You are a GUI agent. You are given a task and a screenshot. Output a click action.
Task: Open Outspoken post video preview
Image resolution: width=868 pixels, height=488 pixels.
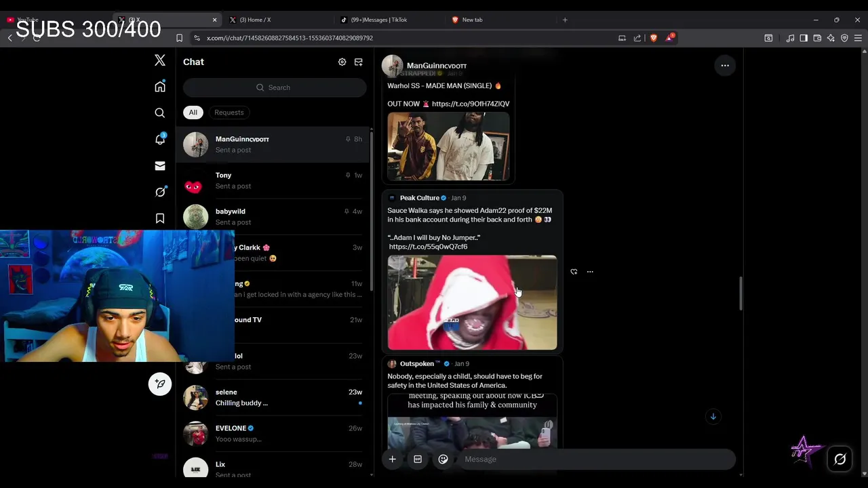[x=472, y=420]
